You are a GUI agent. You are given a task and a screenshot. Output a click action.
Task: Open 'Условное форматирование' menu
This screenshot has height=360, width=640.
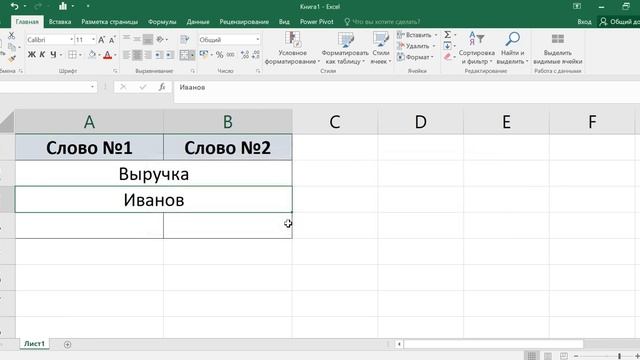[x=292, y=48]
